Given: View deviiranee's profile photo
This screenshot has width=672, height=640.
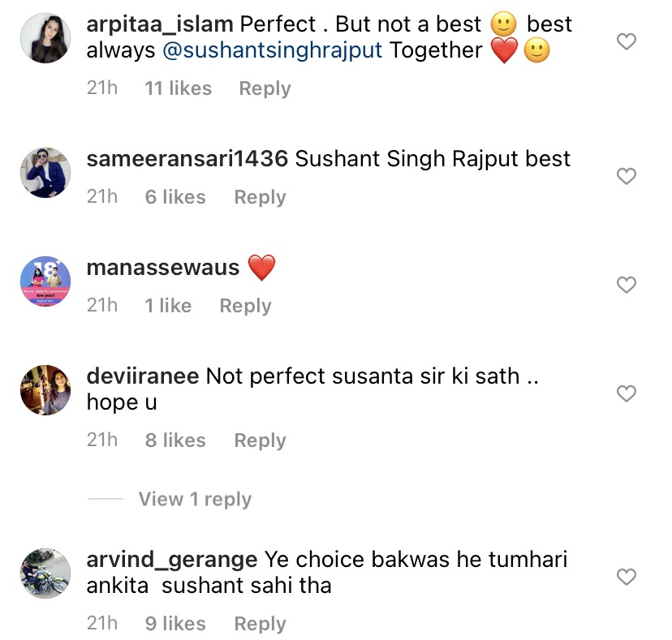Looking at the screenshot, I should [x=43, y=389].
